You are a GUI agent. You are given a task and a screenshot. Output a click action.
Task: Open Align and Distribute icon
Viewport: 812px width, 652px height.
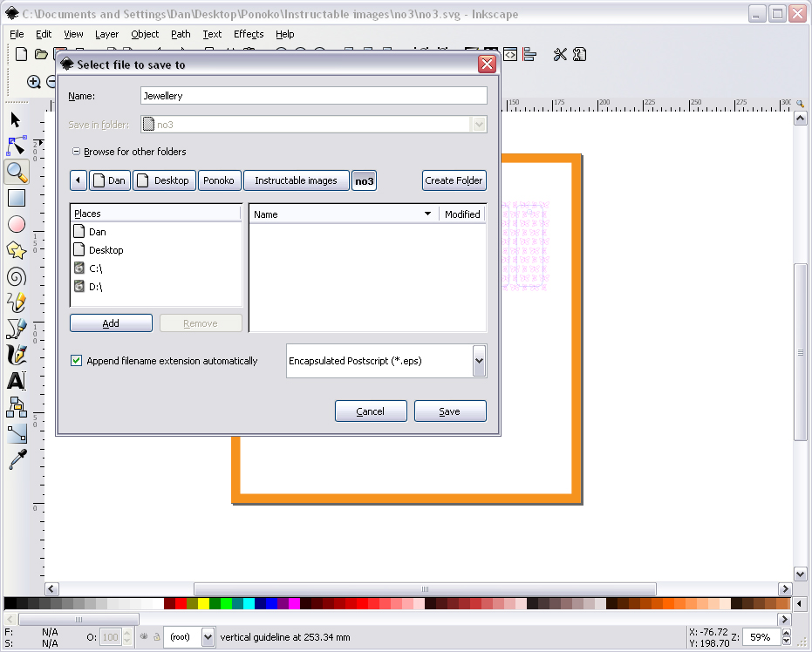tap(529, 54)
